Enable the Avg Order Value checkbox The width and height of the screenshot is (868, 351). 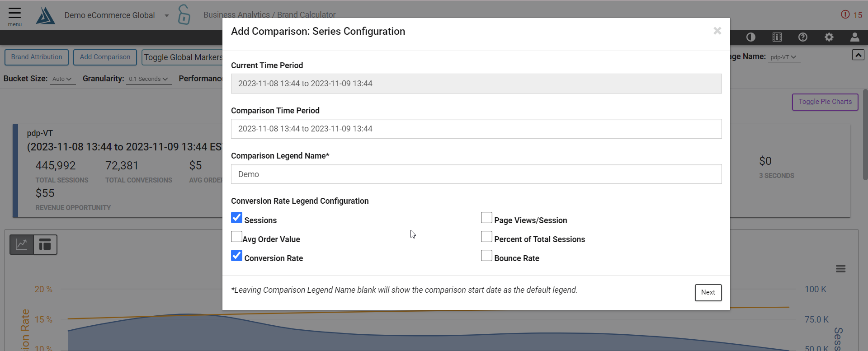pos(236,237)
